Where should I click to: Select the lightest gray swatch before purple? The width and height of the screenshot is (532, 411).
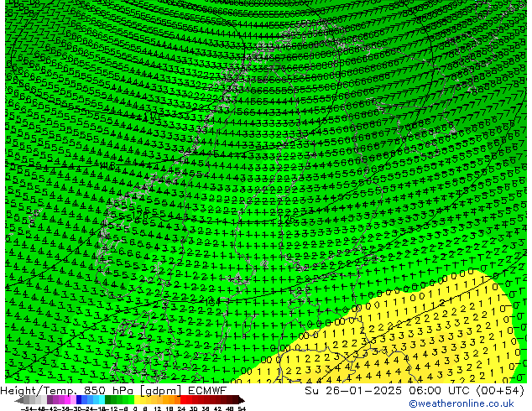[x=44, y=399]
